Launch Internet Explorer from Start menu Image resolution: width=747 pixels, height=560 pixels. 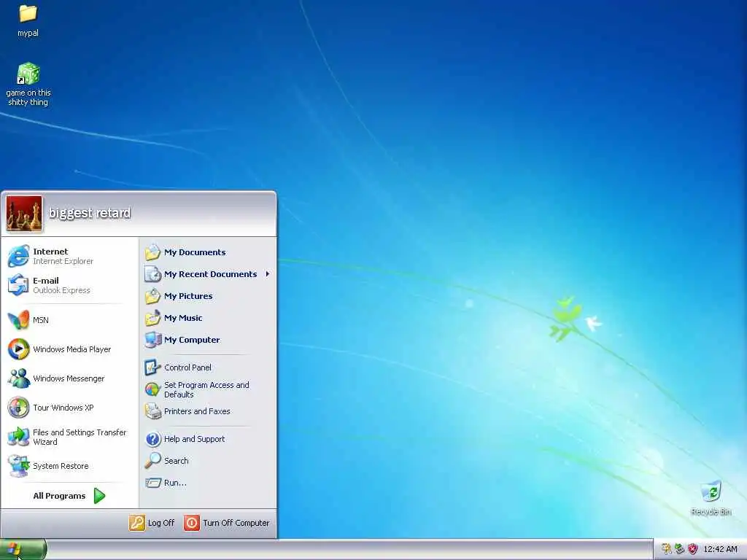69,256
